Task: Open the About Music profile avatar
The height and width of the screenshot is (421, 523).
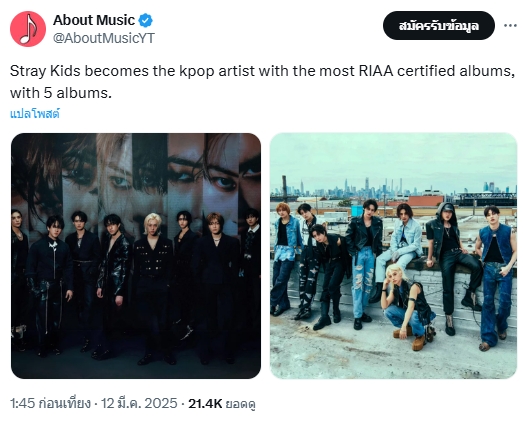Action: click(28, 29)
